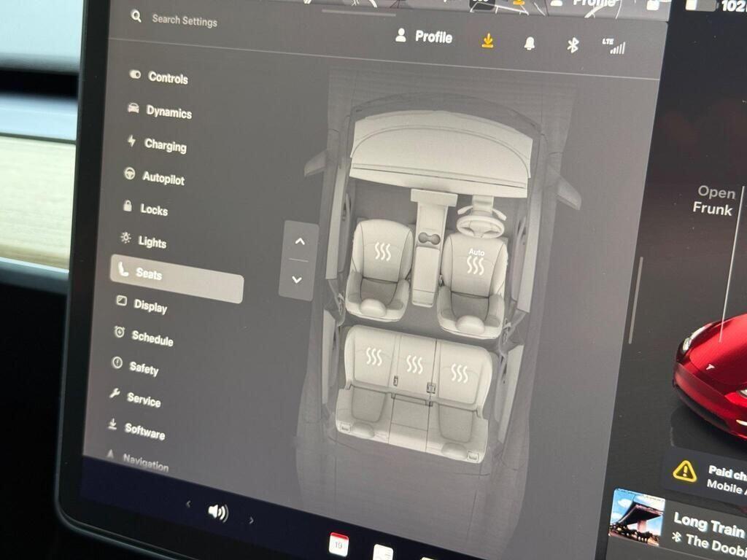747x560 pixels.
Task: Decrease volume with left chevron
Action: tap(188, 504)
